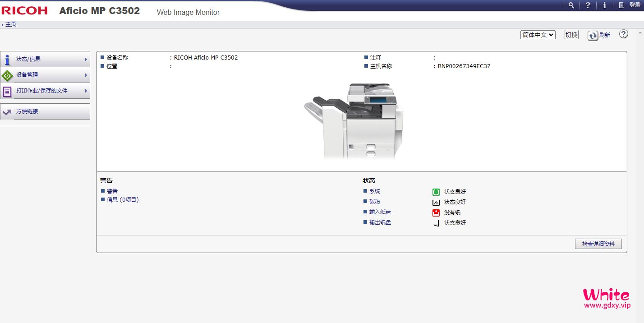
Task: Click the 系统 status link
Action: tap(375, 191)
